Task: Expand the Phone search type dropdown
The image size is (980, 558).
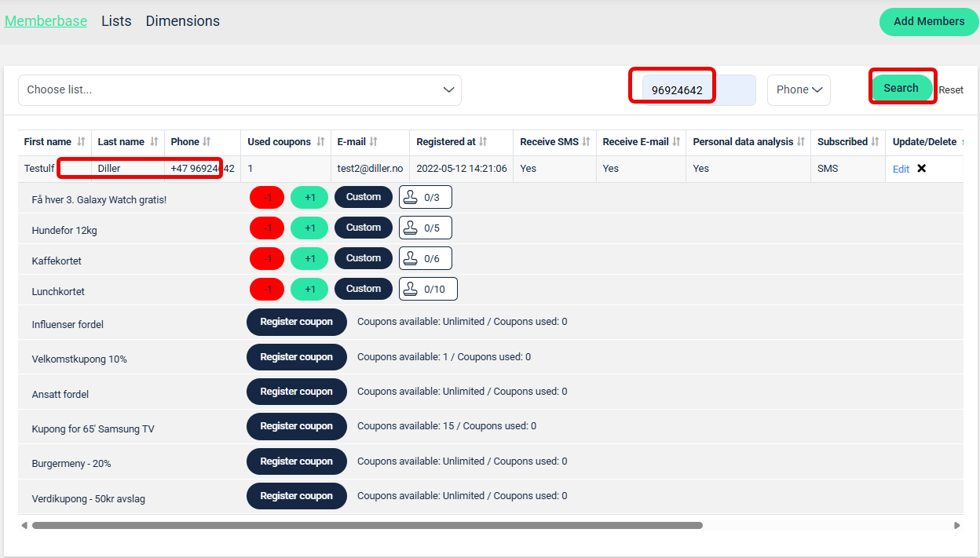Action: click(799, 90)
